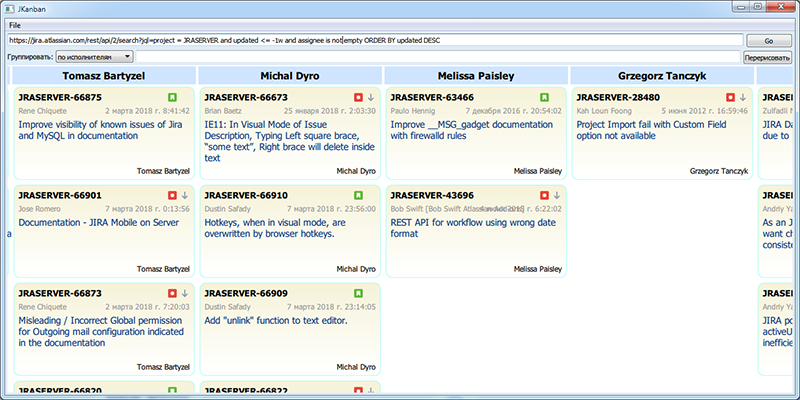
Task: Click 'Группировать:' label
Action: coord(30,58)
